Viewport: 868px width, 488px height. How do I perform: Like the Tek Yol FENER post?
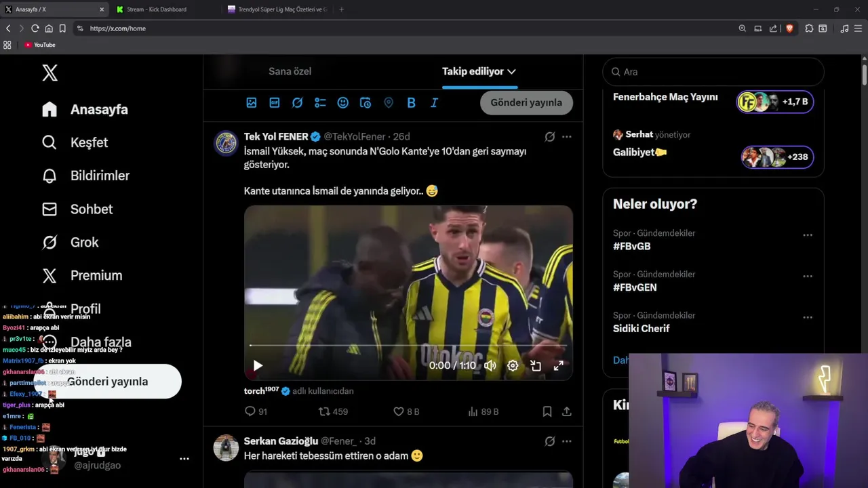pos(406,411)
